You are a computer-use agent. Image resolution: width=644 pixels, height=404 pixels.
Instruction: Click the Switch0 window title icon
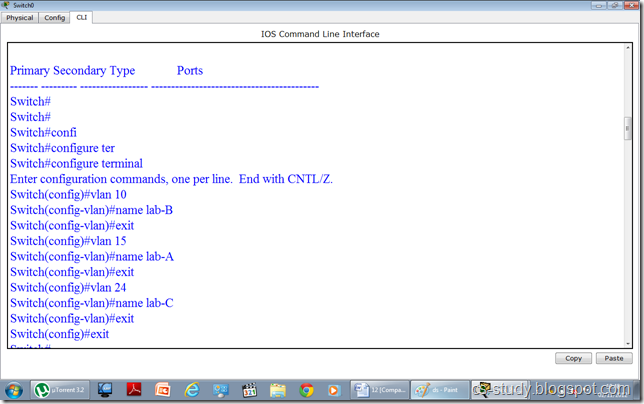(x=5, y=5)
